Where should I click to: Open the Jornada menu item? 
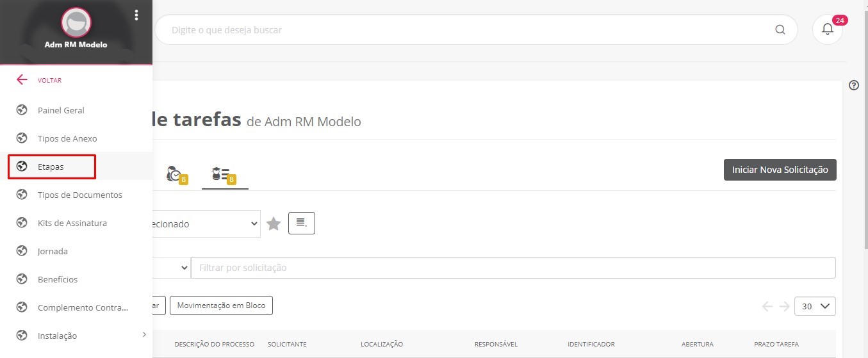(x=76, y=251)
